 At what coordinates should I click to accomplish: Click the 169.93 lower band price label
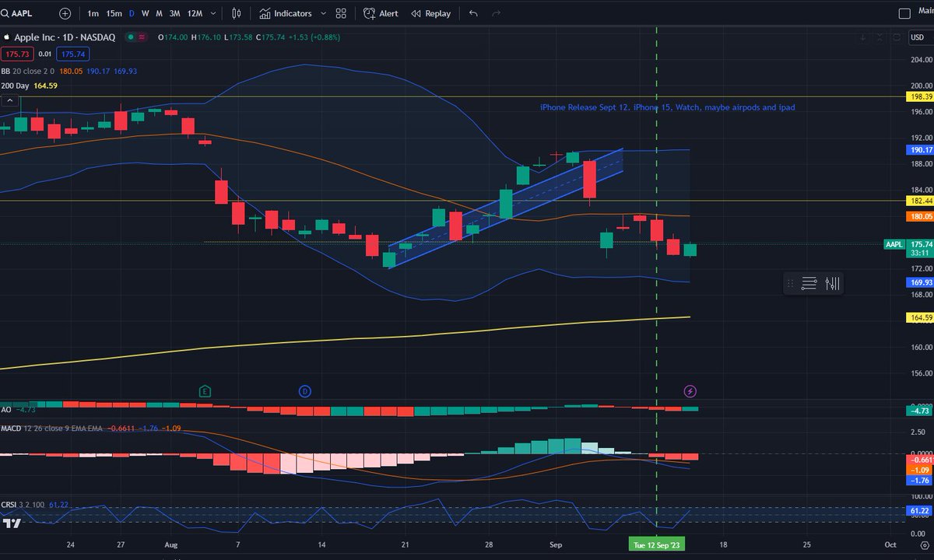[x=919, y=282]
